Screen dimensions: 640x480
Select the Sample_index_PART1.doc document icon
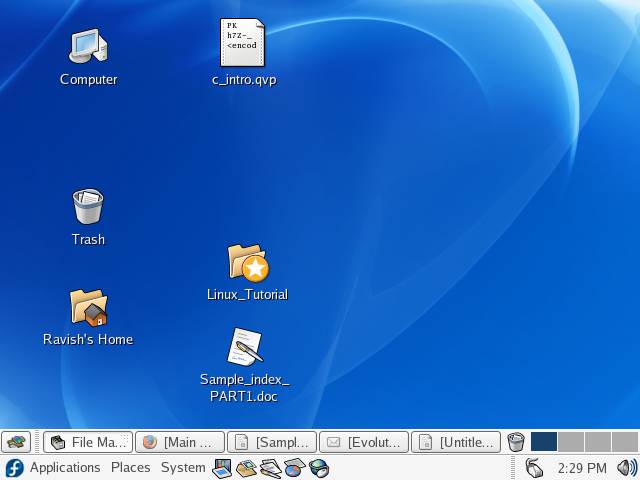244,347
